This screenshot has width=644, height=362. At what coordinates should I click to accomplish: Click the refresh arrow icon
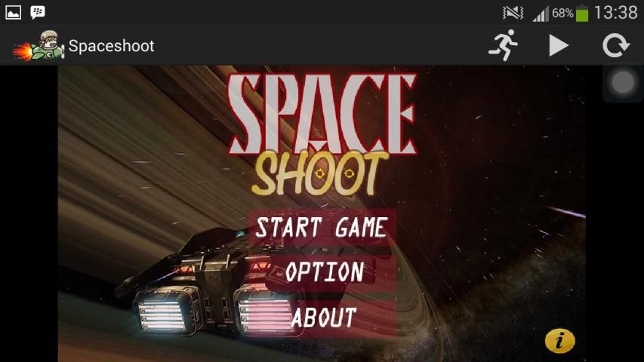pos(615,45)
